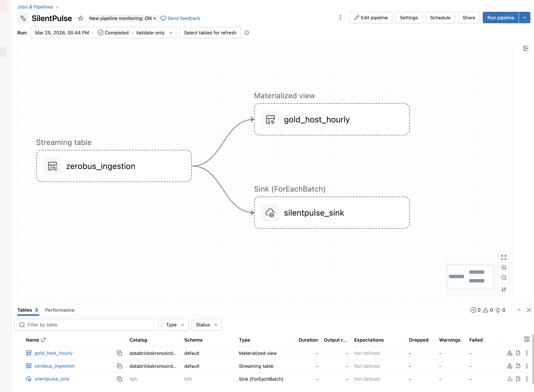Click Select tables for refresh button
Viewport: 534px width, 392px height.
(x=210, y=33)
